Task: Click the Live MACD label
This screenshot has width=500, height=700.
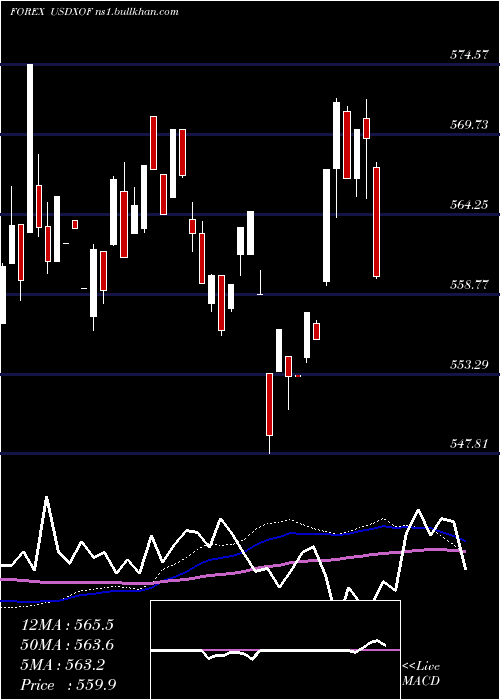Action: [x=421, y=674]
